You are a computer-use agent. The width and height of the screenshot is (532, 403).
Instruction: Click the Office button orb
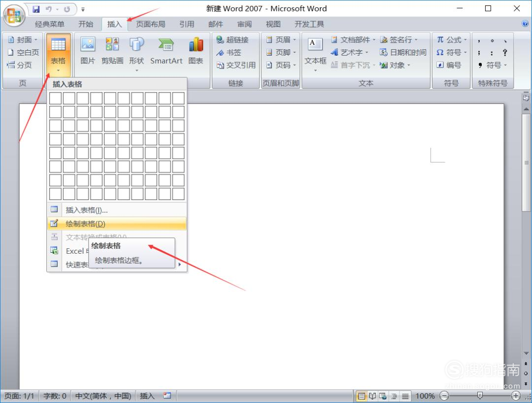coord(14,15)
